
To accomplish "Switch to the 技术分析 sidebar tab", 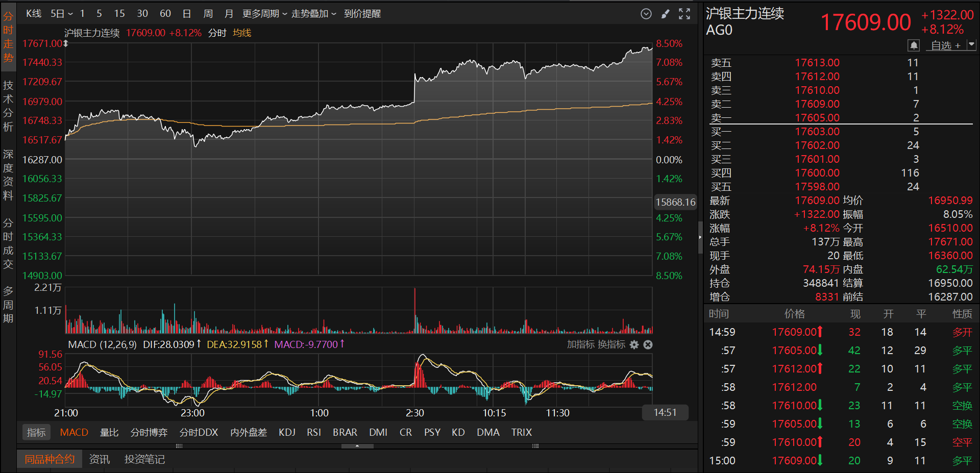I will [x=8, y=106].
